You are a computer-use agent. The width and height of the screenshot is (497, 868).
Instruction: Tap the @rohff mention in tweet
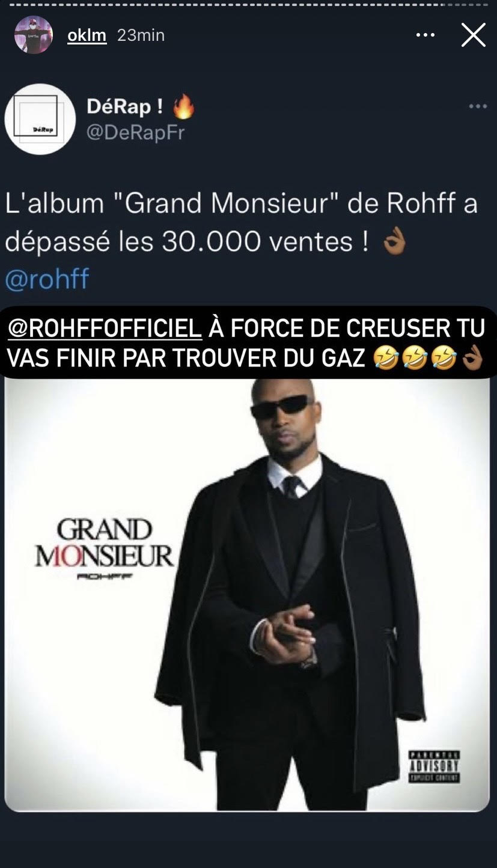pos(47,279)
